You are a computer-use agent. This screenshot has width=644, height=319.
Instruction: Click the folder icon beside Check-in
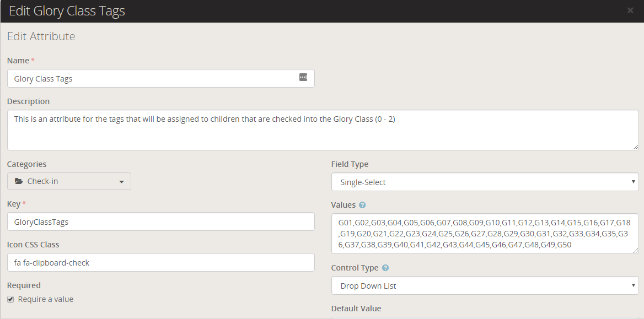pos(19,181)
